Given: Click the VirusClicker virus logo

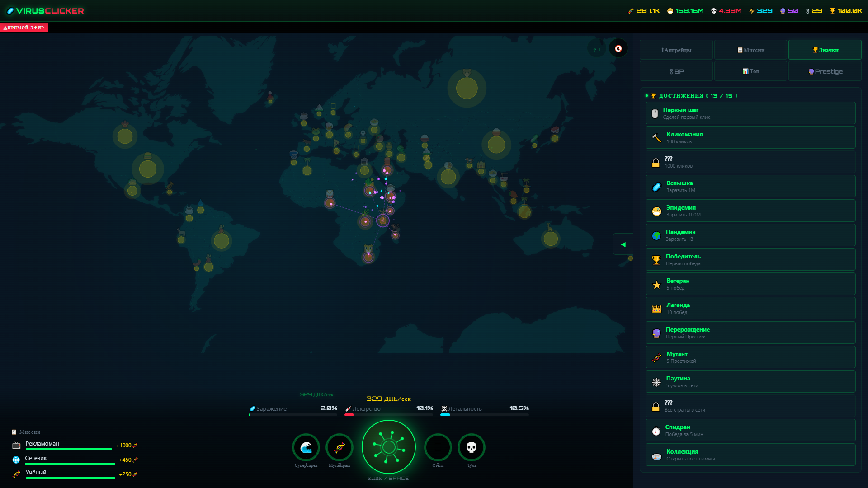Looking at the screenshot, I should click(x=9, y=10).
